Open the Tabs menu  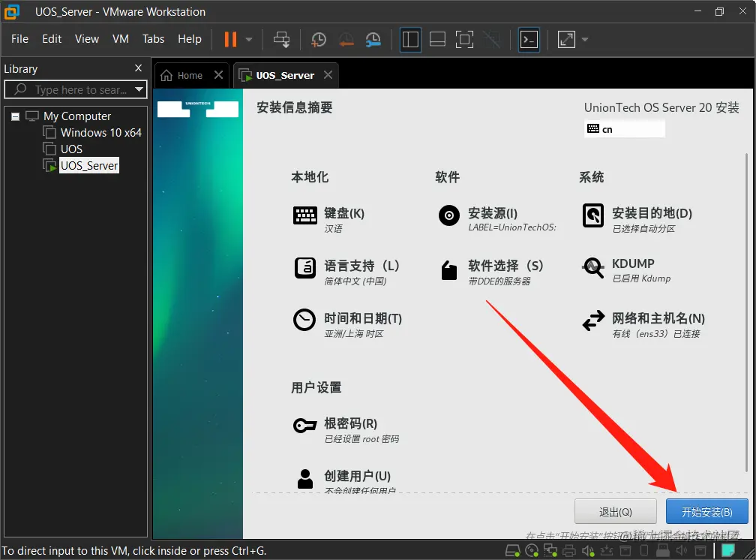153,38
